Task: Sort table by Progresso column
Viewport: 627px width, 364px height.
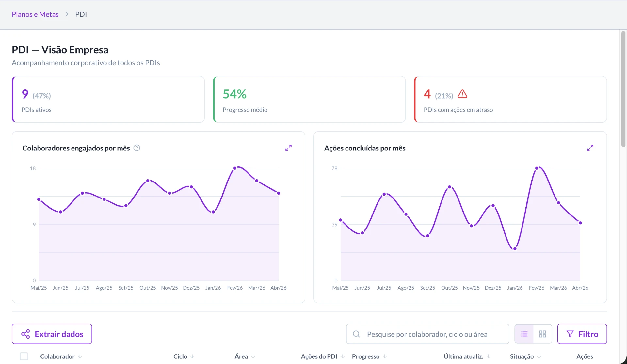Action: [x=369, y=356]
